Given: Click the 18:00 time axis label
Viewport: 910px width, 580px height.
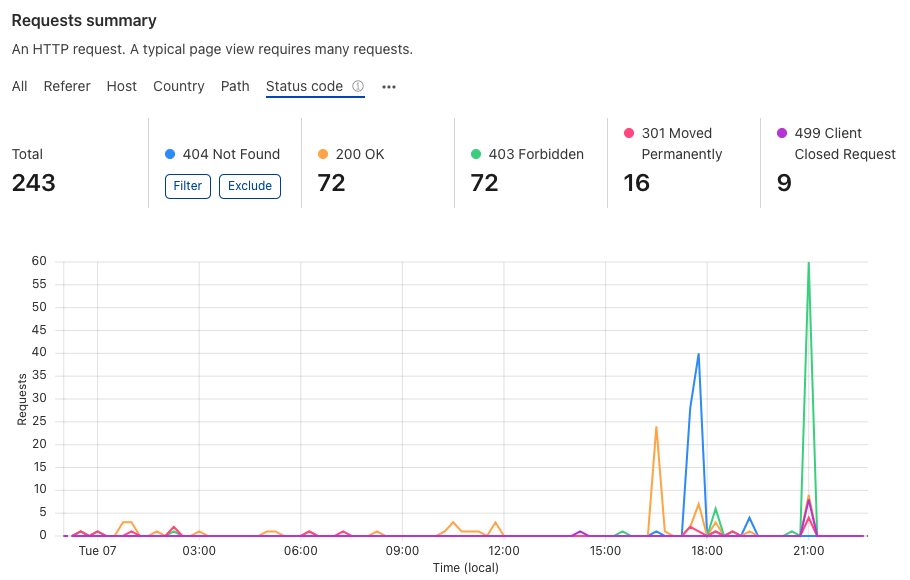Looking at the screenshot, I should pyautogui.click(x=707, y=550).
